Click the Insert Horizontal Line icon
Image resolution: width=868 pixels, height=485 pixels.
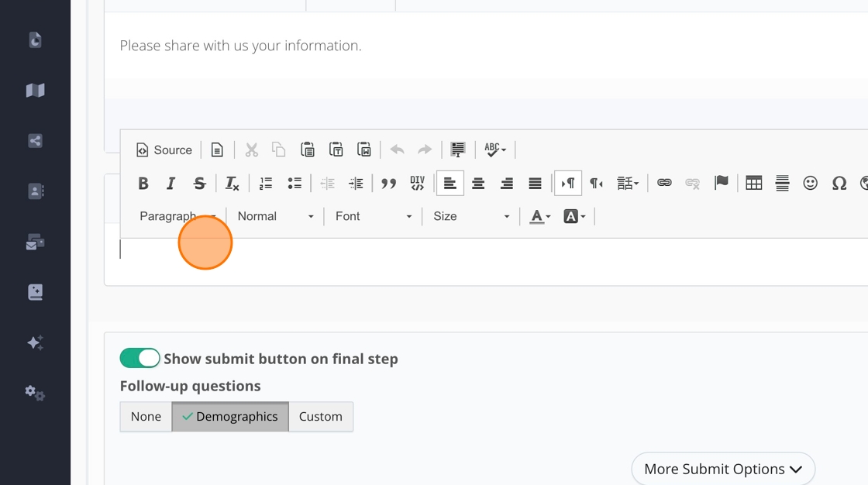pos(782,184)
